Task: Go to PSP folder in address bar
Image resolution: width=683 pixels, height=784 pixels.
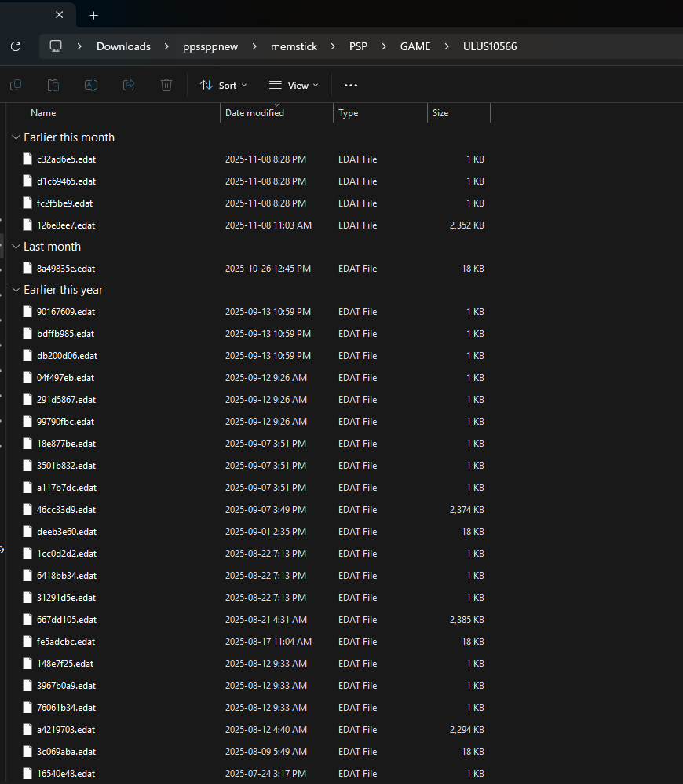Action: (x=358, y=46)
